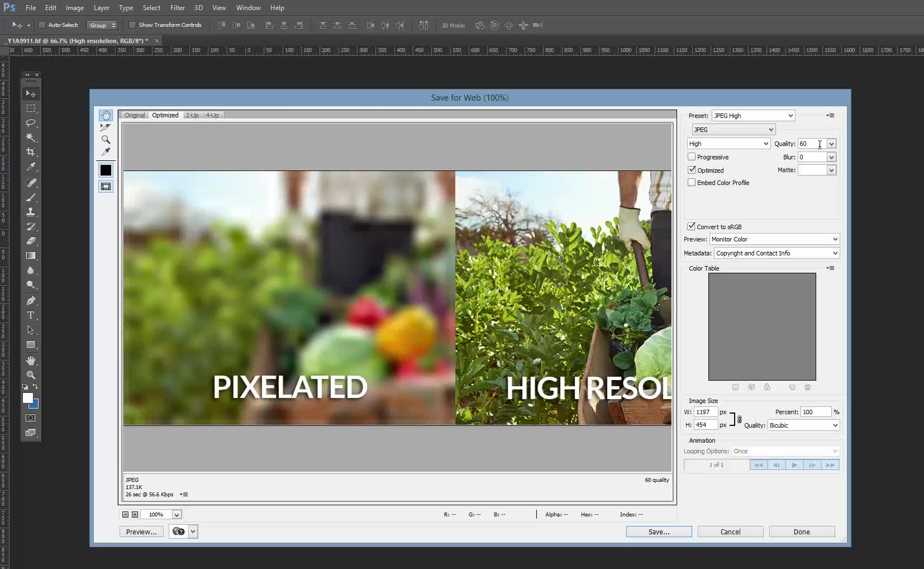Open the zoom level 100% dropdown
Image resolution: width=924 pixels, height=569 pixels.
[x=161, y=514]
